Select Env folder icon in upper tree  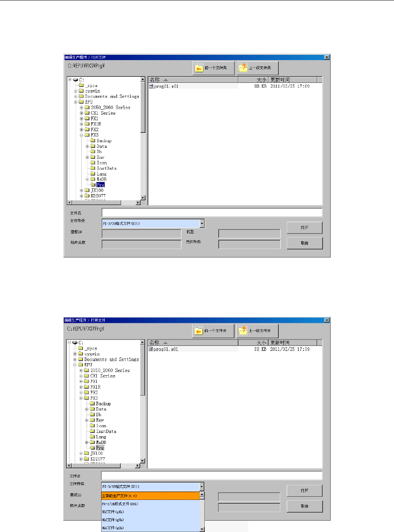(x=93, y=157)
